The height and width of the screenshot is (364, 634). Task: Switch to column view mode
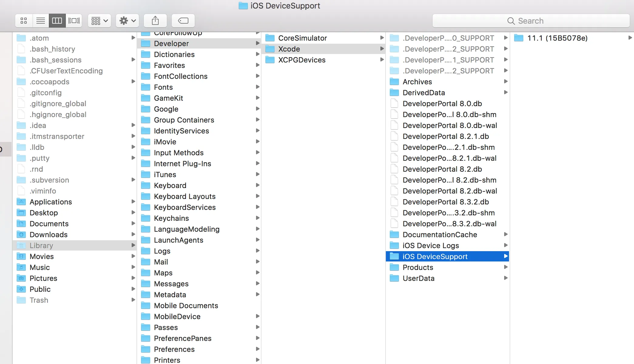pyautogui.click(x=57, y=21)
